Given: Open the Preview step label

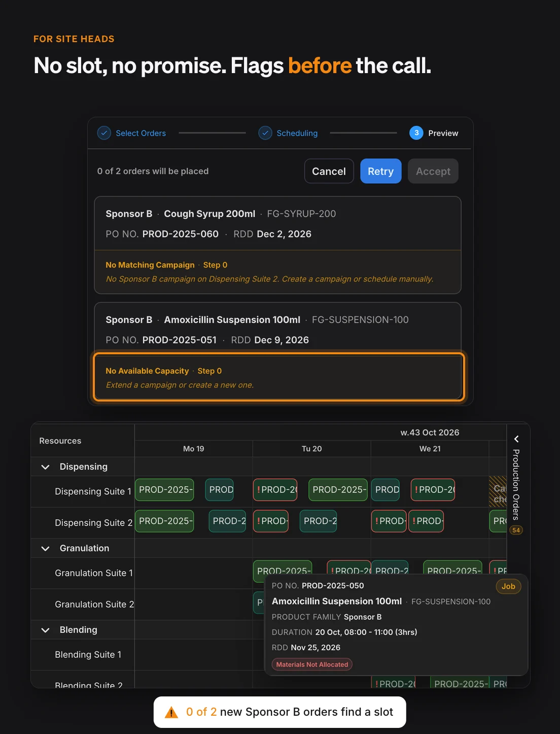Looking at the screenshot, I should click(443, 133).
